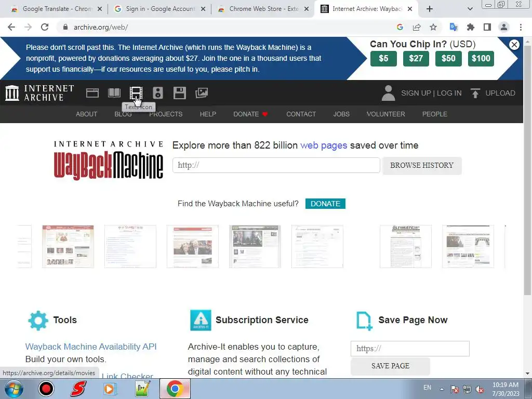Viewport: 532px width, 399px height.
Task: Go back with browser back arrow
Action: (x=11, y=27)
